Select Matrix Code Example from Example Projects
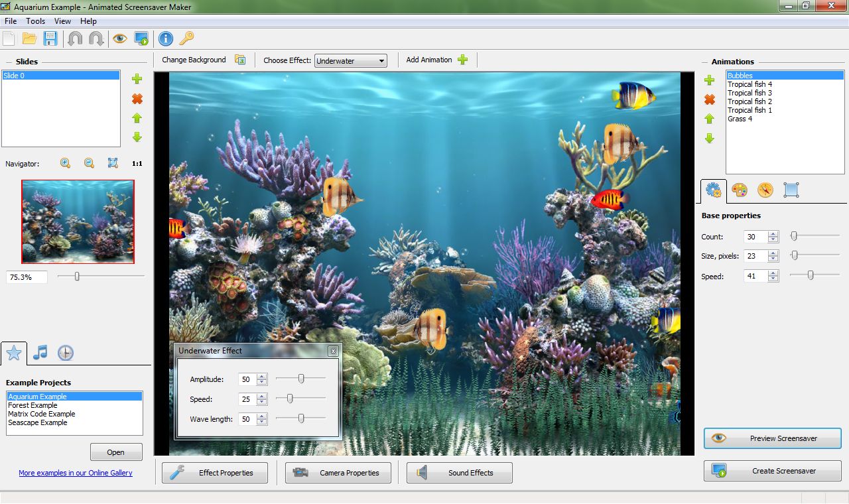This screenshot has height=504, width=849. tap(43, 414)
